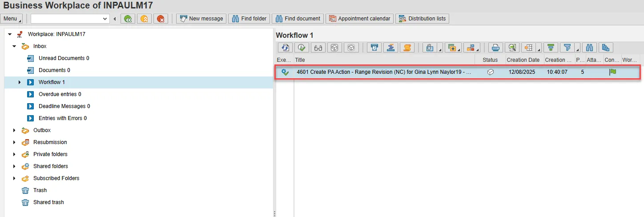Click the Workflow log (stacked bars) toolbar icon

pos(391,48)
